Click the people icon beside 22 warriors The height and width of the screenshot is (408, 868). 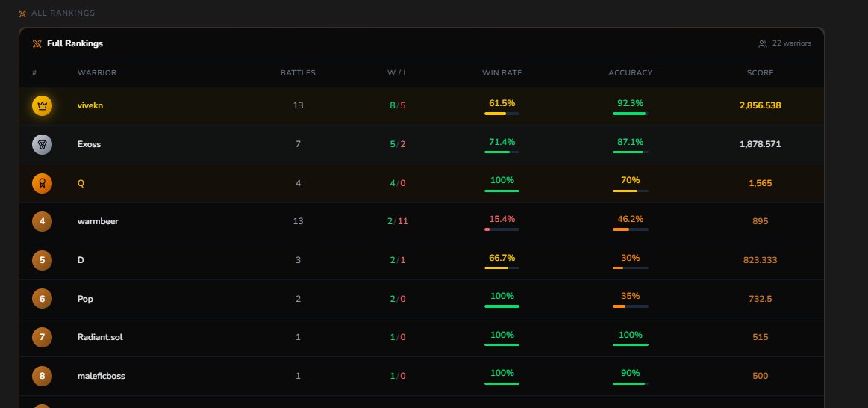[762, 44]
